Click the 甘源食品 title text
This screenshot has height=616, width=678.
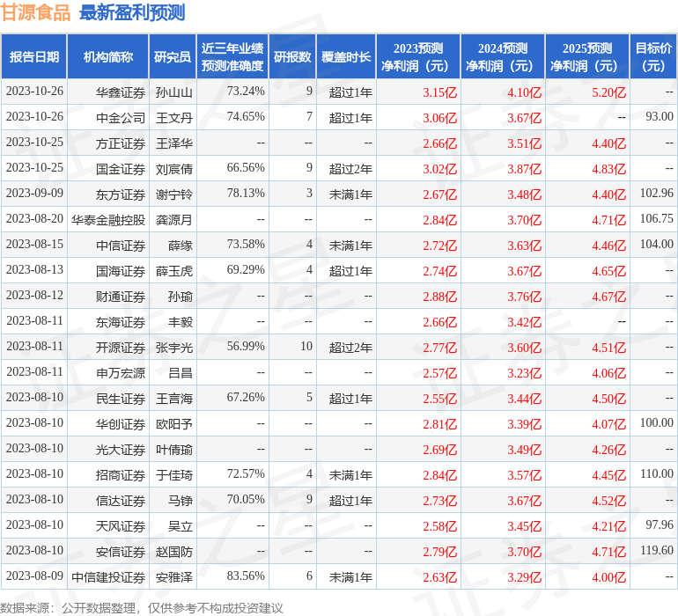click(35, 12)
